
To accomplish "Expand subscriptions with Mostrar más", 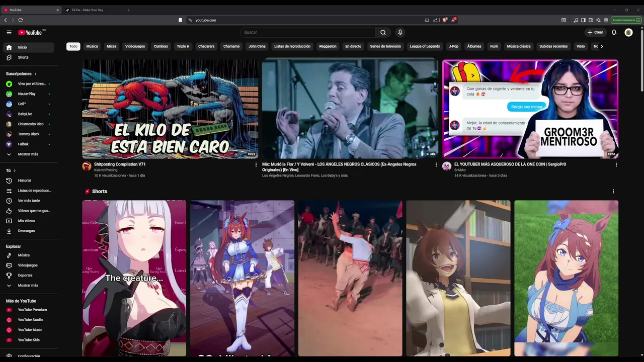I will pos(28,154).
